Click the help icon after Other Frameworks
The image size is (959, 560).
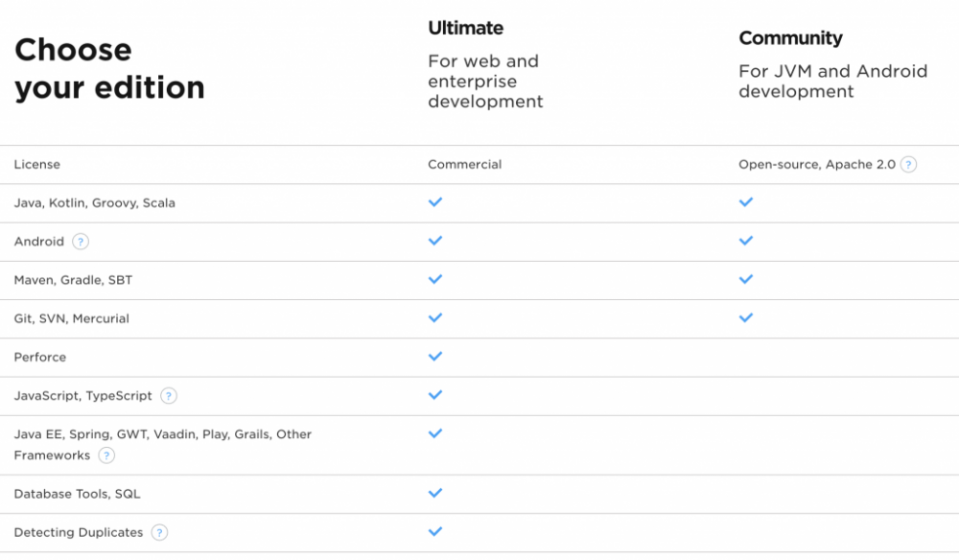point(106,455)
